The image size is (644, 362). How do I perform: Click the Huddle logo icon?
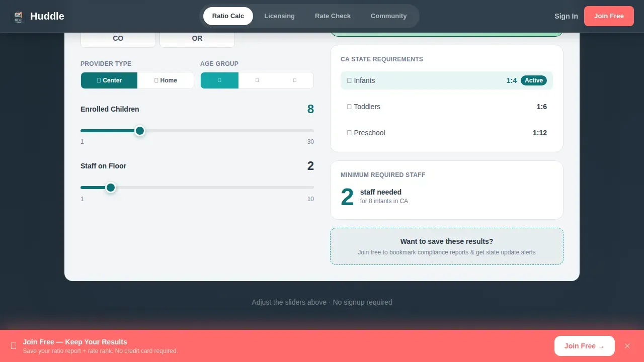(x=19, y=16)
